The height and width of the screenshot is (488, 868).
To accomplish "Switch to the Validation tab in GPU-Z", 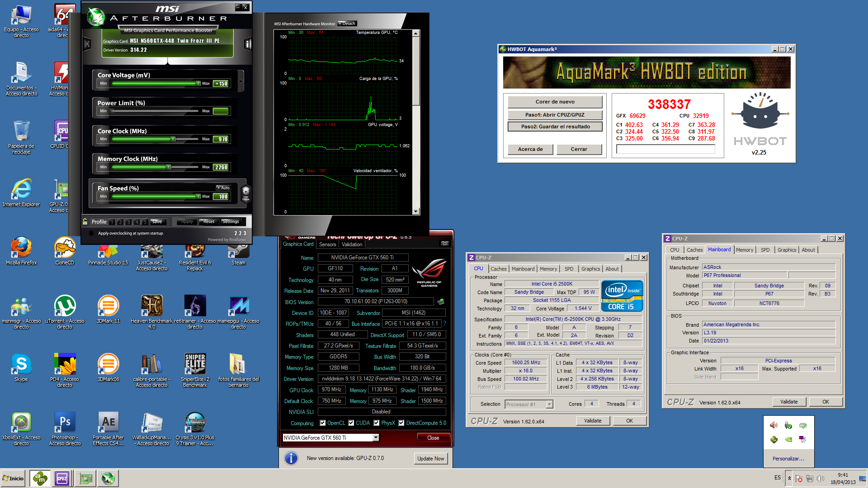I will pyautogui.click(x=352, y=244).
